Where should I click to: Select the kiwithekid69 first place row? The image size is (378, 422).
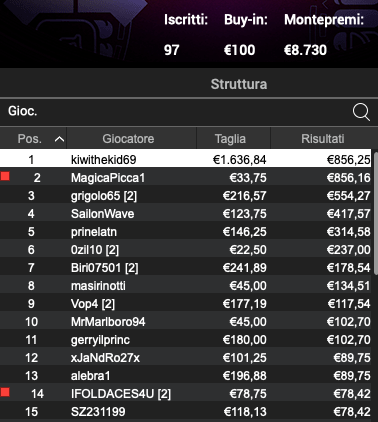click(x=186, y=159)
